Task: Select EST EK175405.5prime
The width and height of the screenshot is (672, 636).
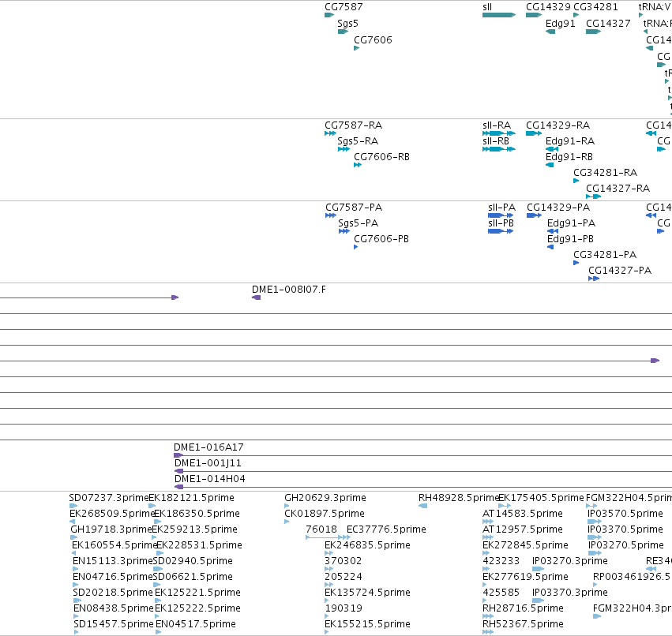Action: coord(541,498)
